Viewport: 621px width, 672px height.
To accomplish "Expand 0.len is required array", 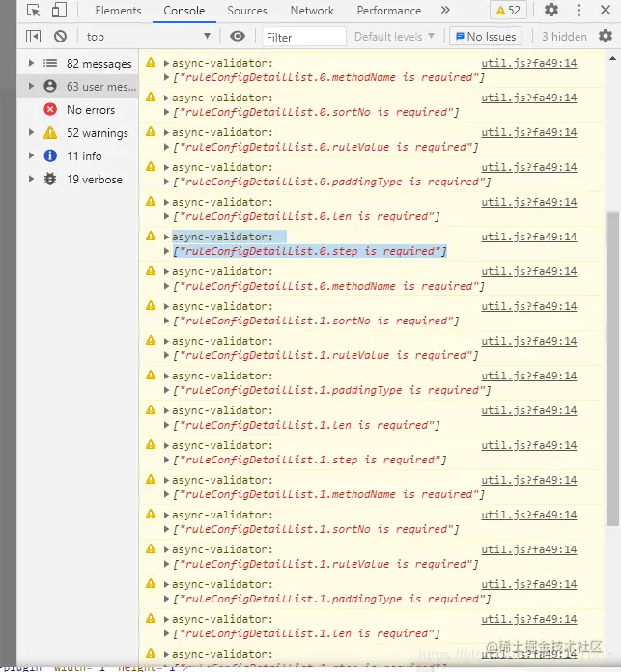I will (x=166, y=216).
